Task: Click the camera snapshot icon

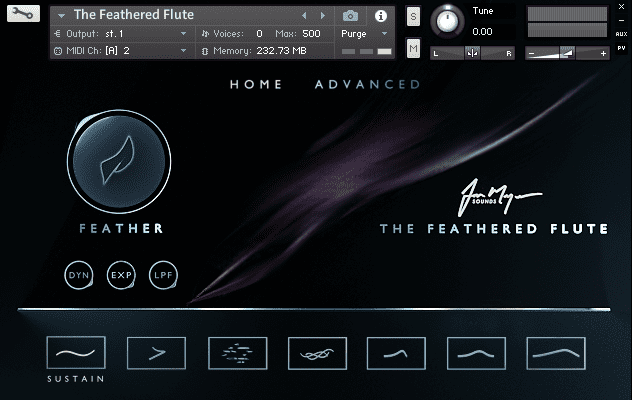Action: coord(350,16)
